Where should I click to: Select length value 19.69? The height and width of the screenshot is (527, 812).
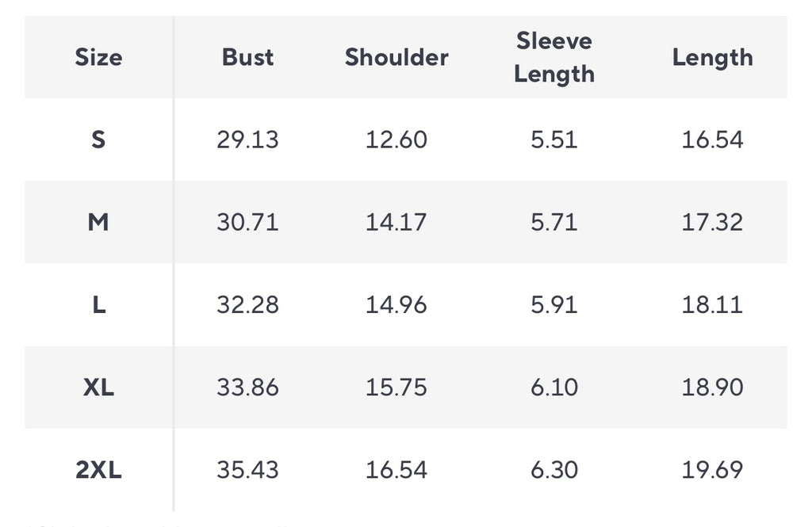coord(713,469)
